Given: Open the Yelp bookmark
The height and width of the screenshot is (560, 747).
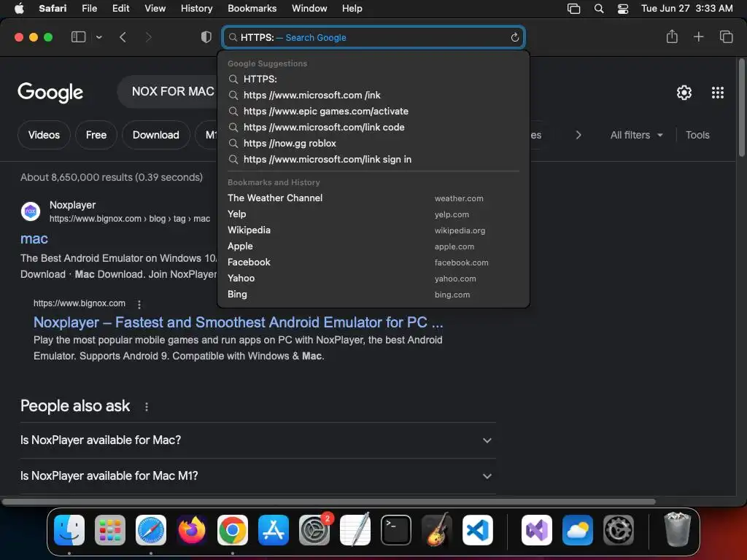Looking at the screenshot, I should click(x=373, y=214).
